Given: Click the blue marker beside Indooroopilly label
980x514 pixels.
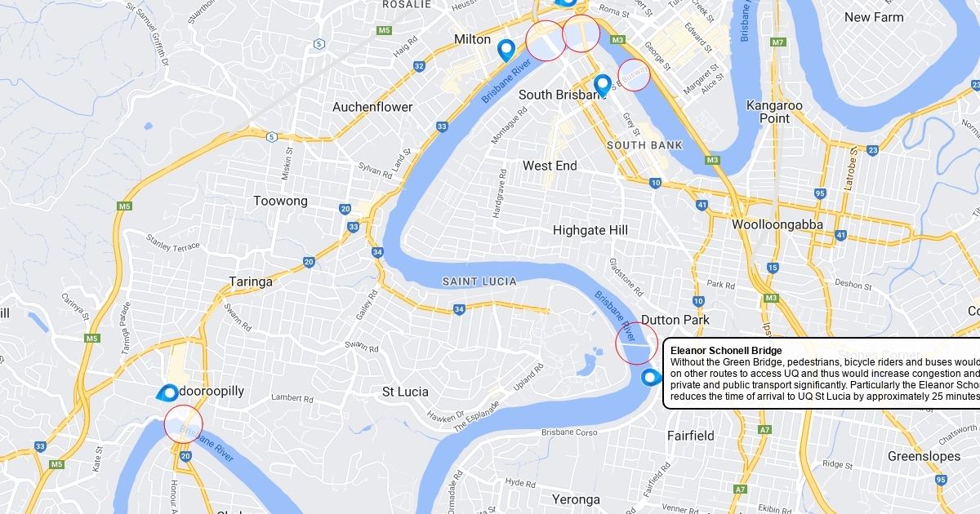Looking at the screenshot, I should pyautogui.click(x=168, y=393).
